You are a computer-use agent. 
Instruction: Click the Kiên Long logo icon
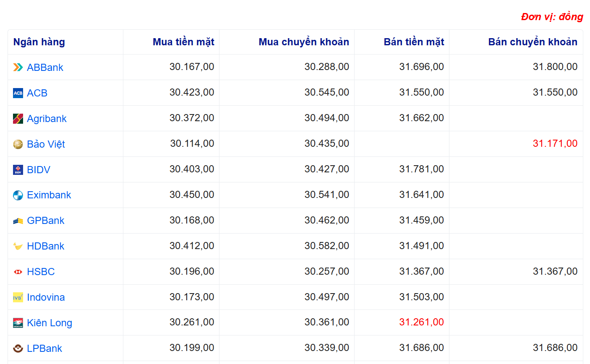(x=18, y=323)
